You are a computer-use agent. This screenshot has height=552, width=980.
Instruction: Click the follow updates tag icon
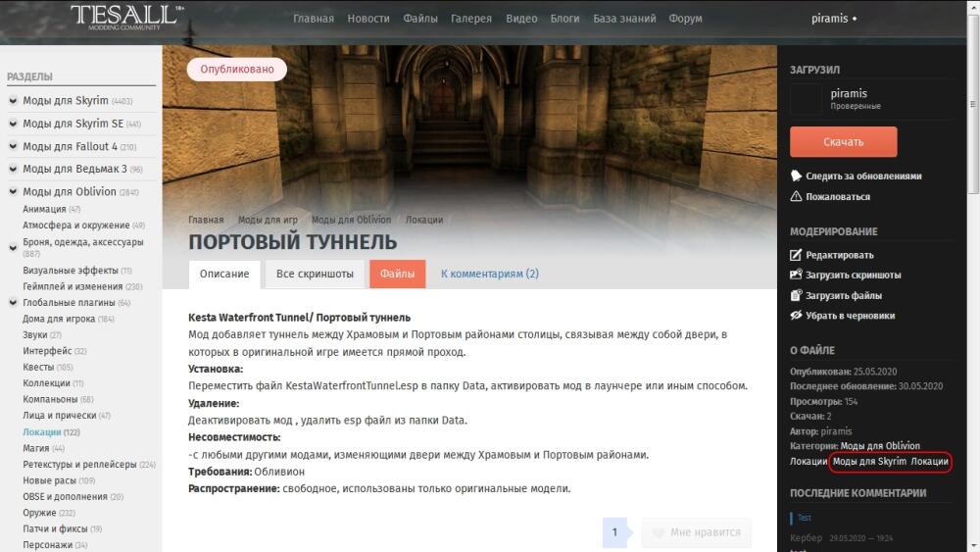pos(796,176)
